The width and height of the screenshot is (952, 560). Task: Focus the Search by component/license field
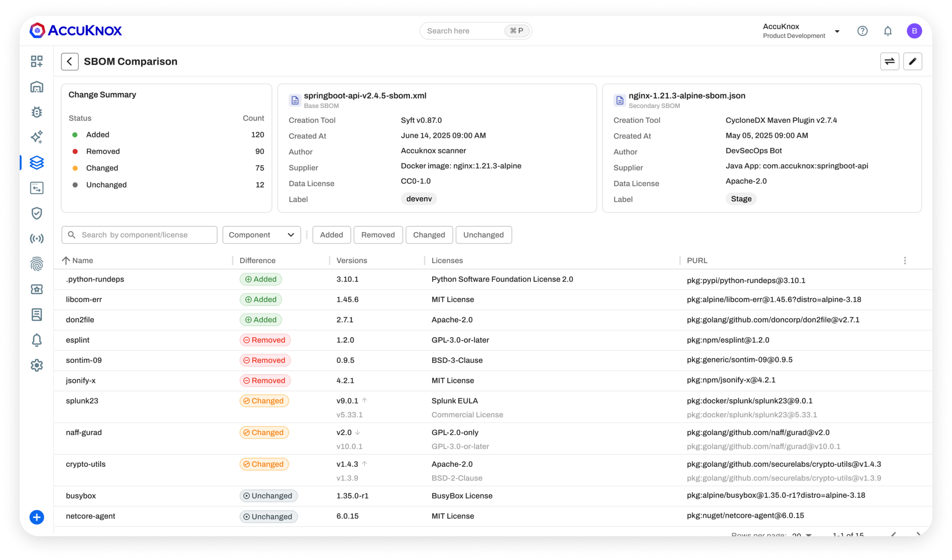(x=140, y=235)
